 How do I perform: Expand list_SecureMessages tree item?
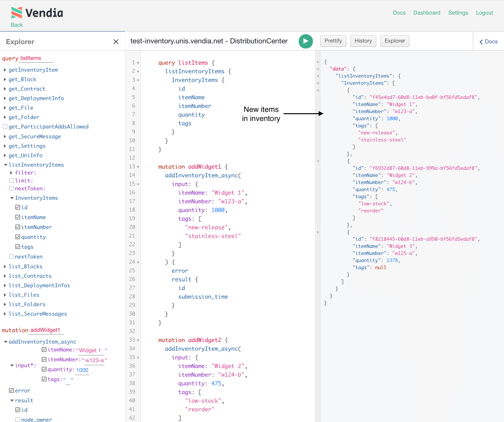5,314
